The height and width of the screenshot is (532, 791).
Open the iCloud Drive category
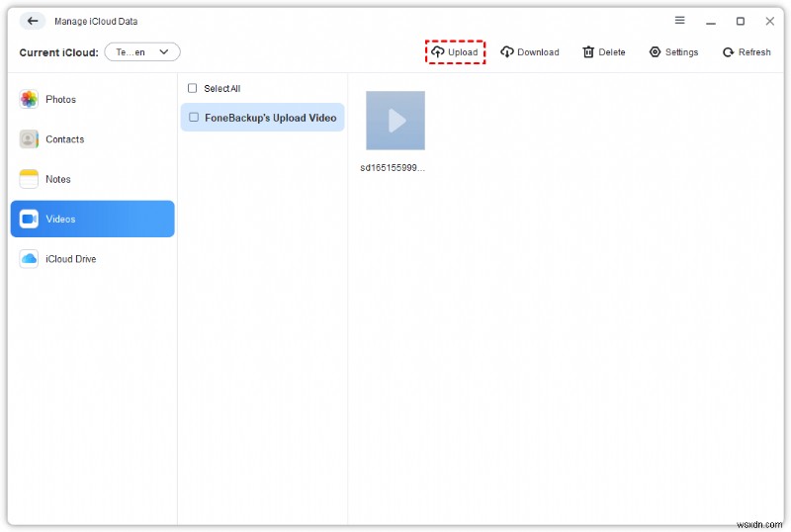(x=92, y=258)
